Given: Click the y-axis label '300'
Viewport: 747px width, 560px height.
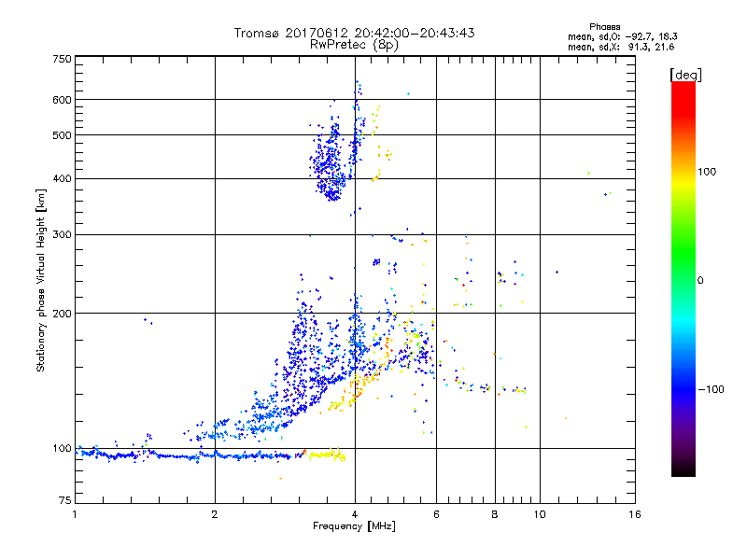Looking at the screenshot, I should tap(62, 235).
